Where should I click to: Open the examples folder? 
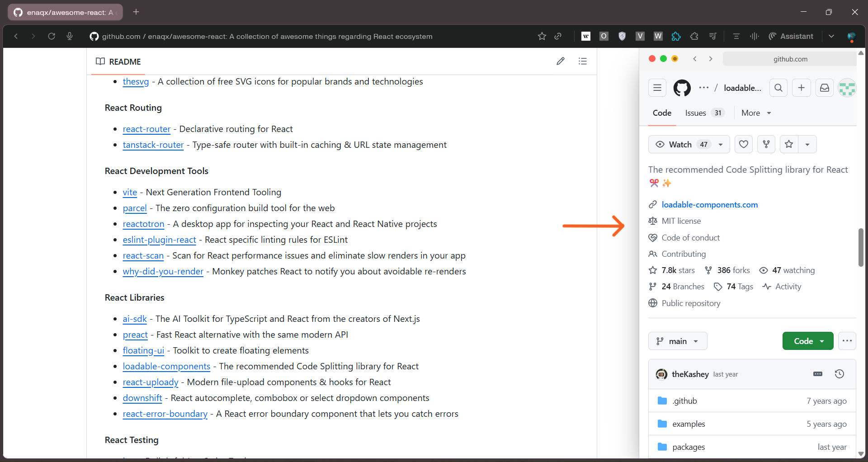click(689, 424)
